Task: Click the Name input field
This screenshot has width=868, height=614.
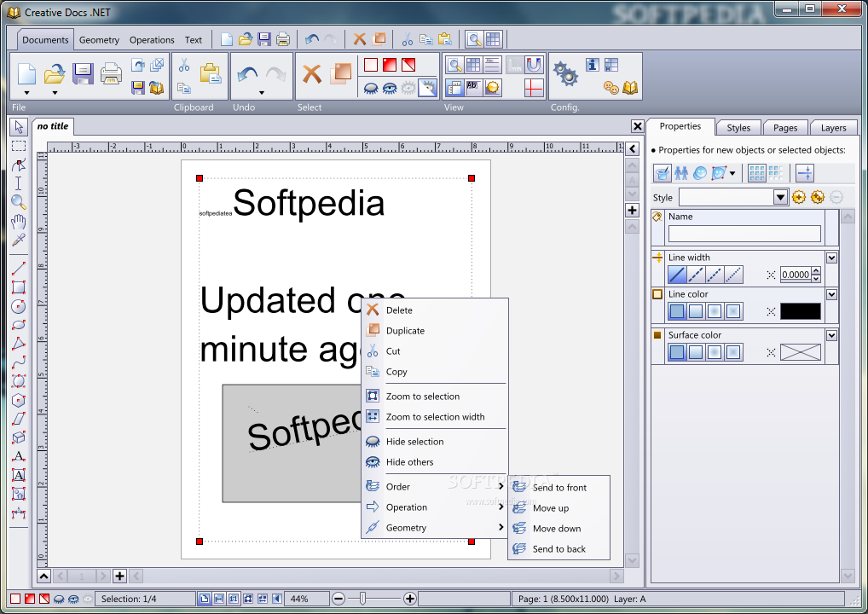Action: (x=744, y=234)
